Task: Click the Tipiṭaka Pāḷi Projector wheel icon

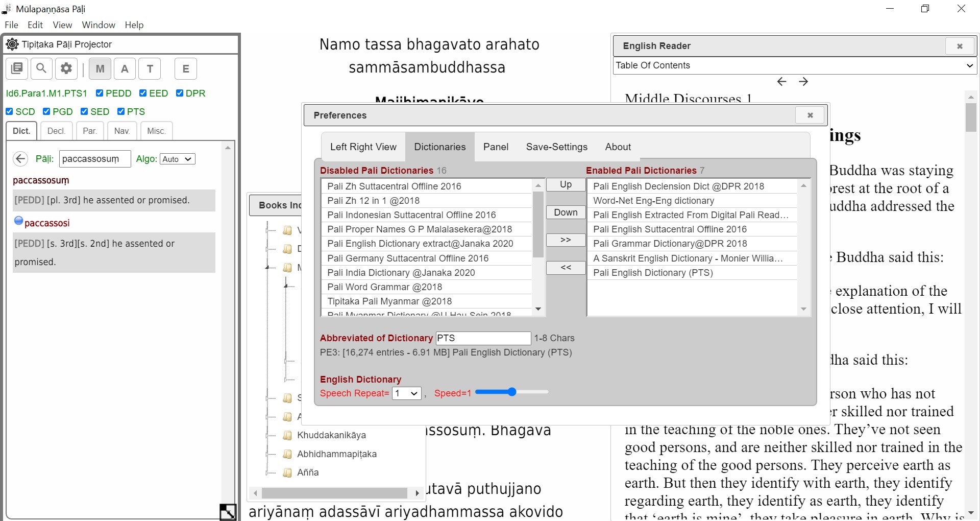Action: [12, 44]
